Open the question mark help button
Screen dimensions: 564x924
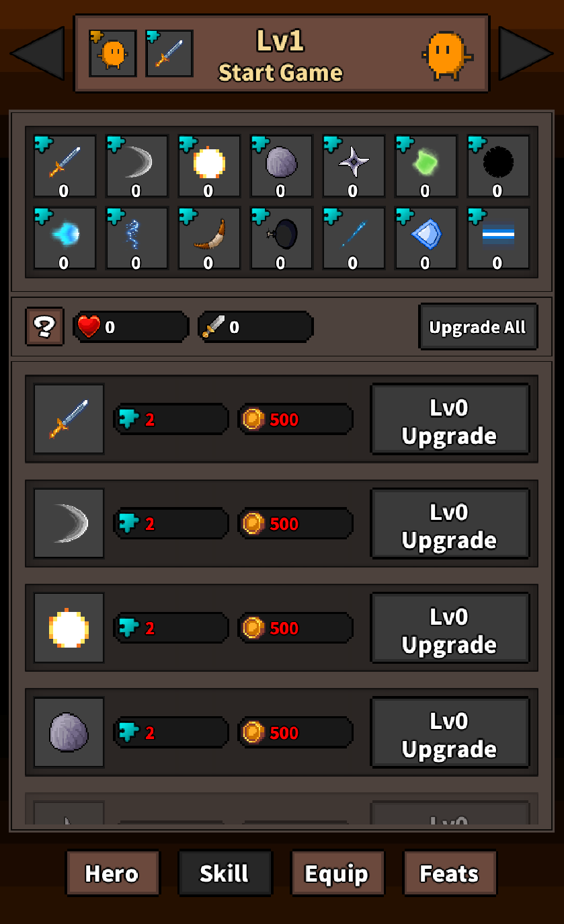tap(44, 327)
